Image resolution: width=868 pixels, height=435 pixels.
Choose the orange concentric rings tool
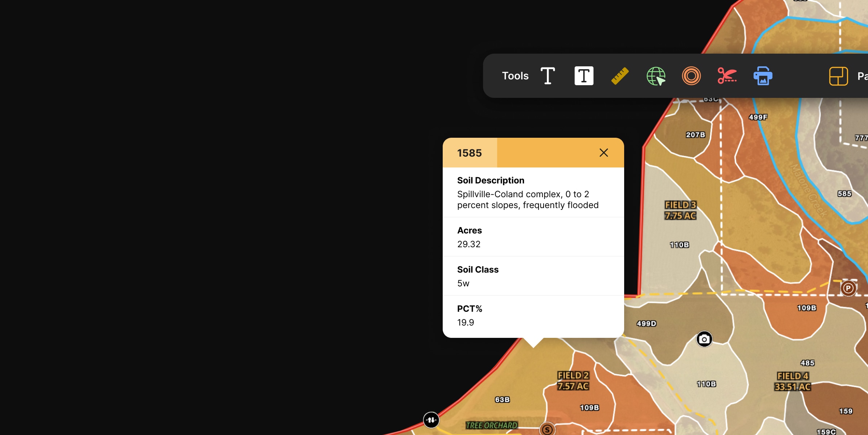[x=691, y=76]
